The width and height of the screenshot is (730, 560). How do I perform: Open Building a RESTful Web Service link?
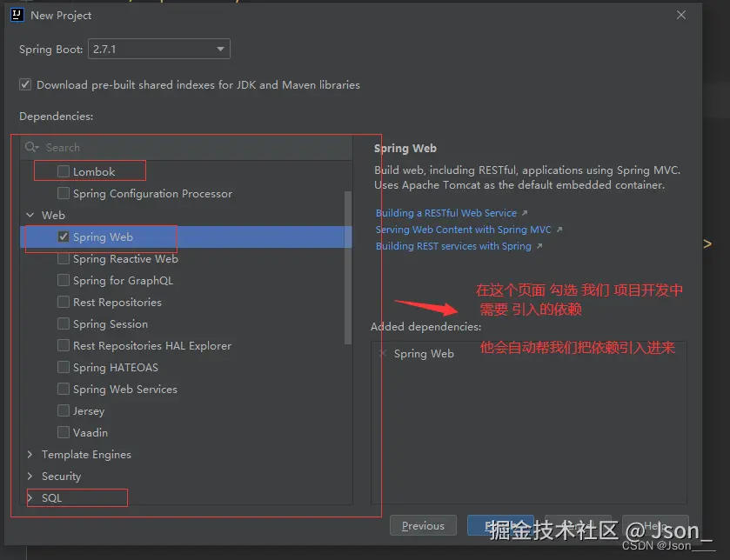446,213
